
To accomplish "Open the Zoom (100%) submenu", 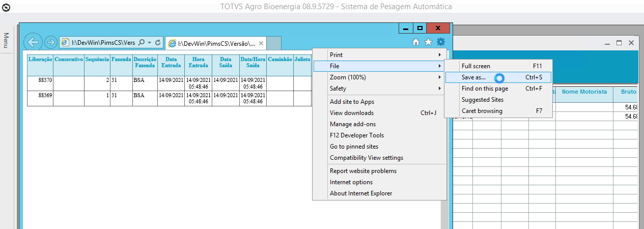I will (379, 77).
